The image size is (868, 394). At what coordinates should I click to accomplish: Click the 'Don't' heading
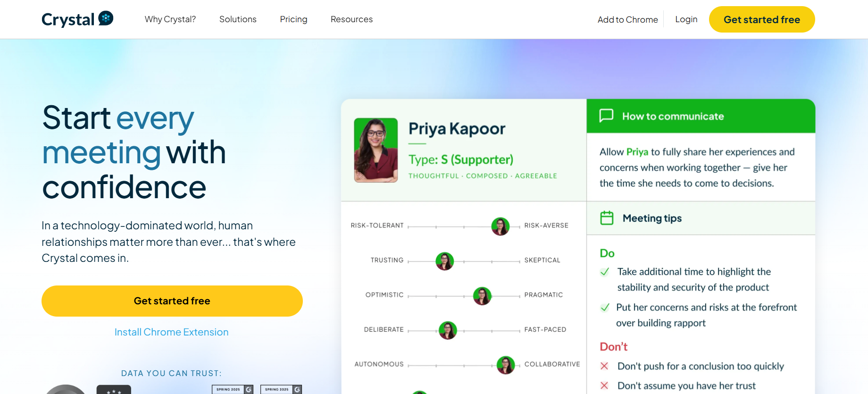[x=613, y=347]
